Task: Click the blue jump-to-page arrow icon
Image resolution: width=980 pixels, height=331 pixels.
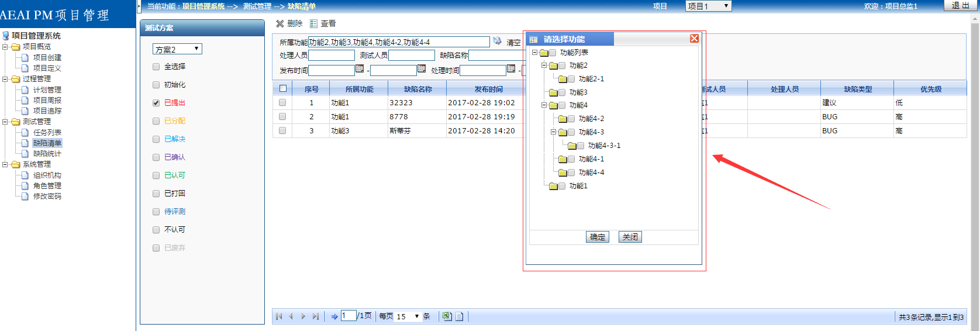Action: [334, 316]
